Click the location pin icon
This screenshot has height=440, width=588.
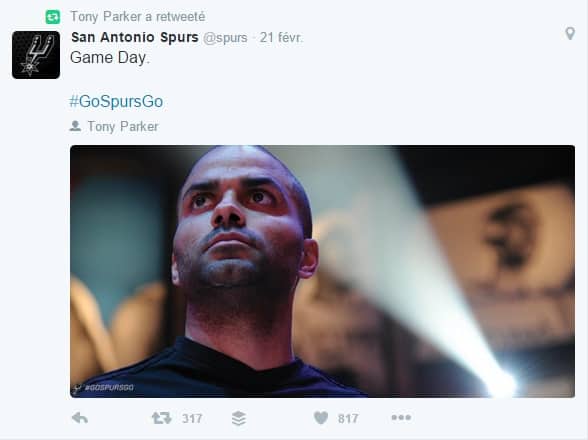coord(570,33)
